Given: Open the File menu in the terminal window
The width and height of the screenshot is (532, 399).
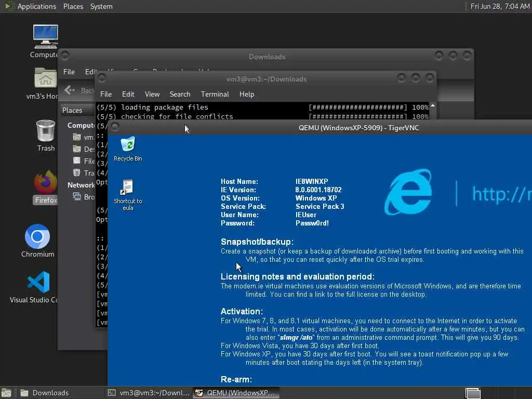Looking at the screenshot, I should pyautogui.click(x=106, y=95).
